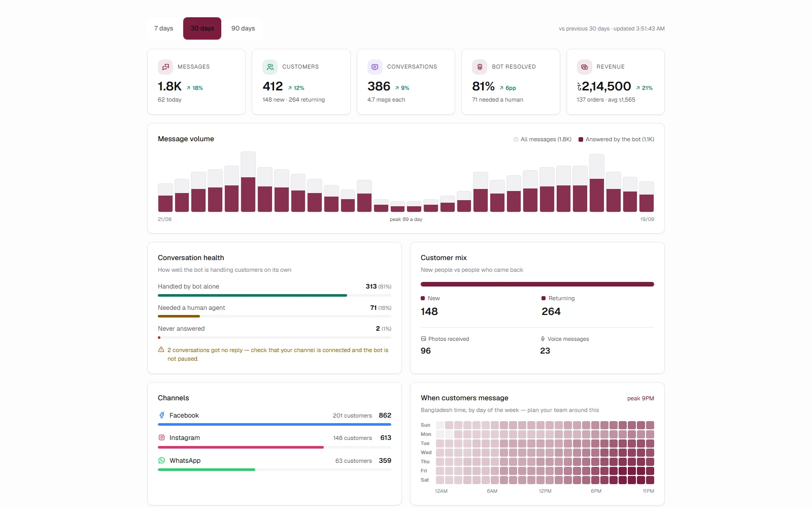Click the New vs Returning mix bar

click(537, 284)
